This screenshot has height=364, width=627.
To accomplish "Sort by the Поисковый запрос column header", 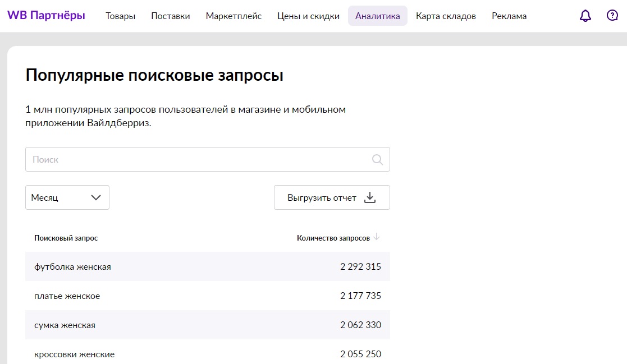I will 66,238.
